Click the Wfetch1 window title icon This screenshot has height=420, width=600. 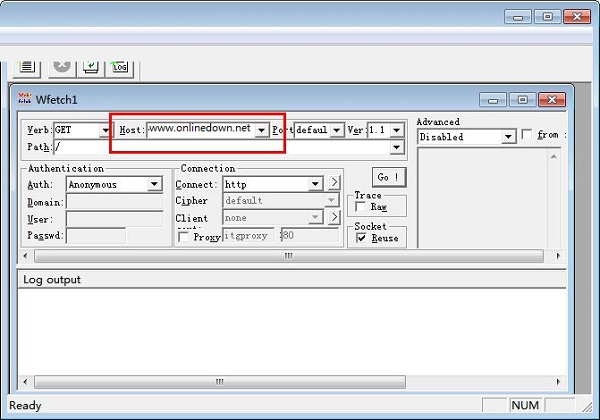point(25,98)
